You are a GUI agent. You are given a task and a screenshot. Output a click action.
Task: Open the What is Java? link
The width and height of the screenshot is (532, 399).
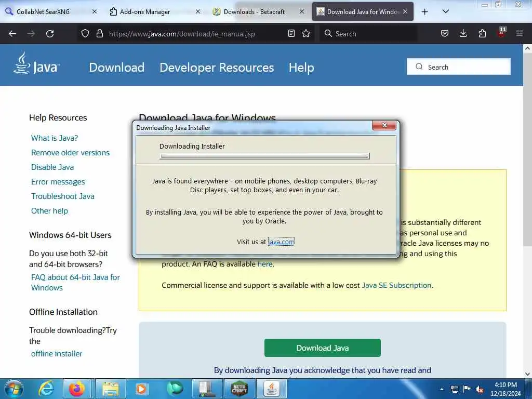click(54, 138)
